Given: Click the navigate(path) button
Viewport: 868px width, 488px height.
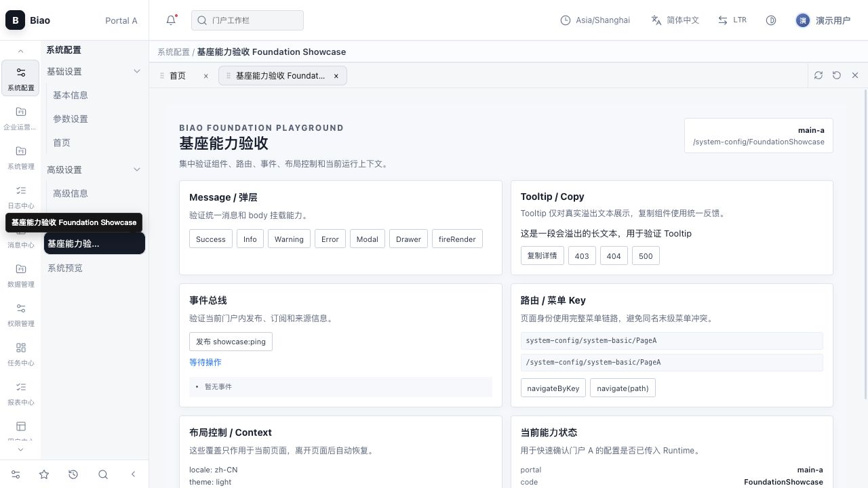Looking at the screenshot, I should [x=623, y=388].
